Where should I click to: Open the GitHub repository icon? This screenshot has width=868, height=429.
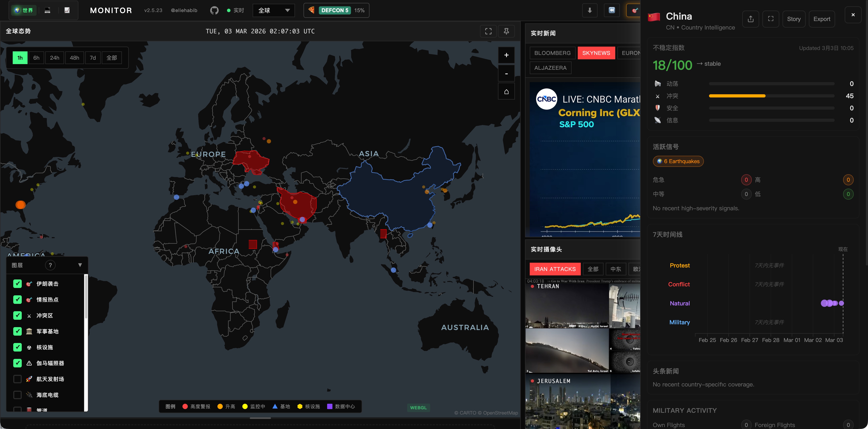(214, 10)
